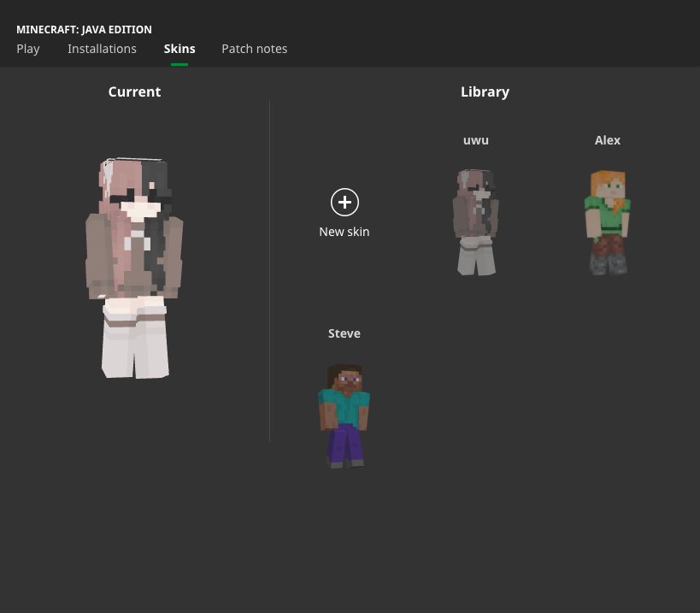Click the uwu skin name
This screenshot has width=700, height=613.
(476, 140)
